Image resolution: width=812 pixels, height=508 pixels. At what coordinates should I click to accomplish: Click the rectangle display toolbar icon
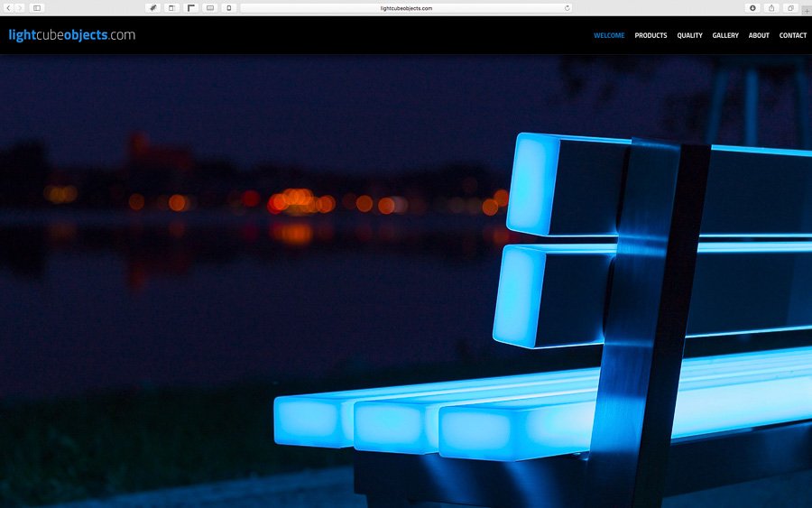click(x=209, y=8)
